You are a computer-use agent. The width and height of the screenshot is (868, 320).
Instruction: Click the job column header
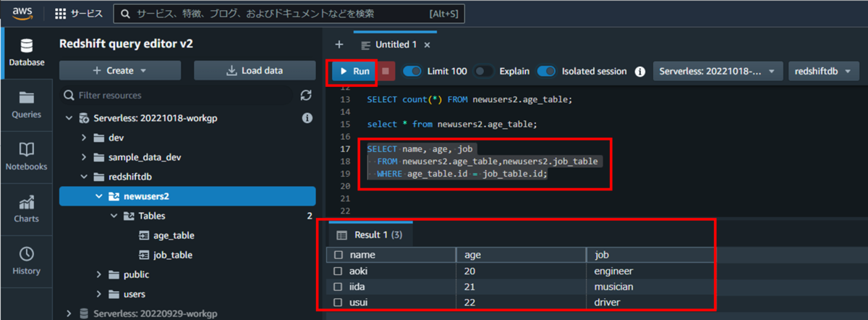click(650, 255)
